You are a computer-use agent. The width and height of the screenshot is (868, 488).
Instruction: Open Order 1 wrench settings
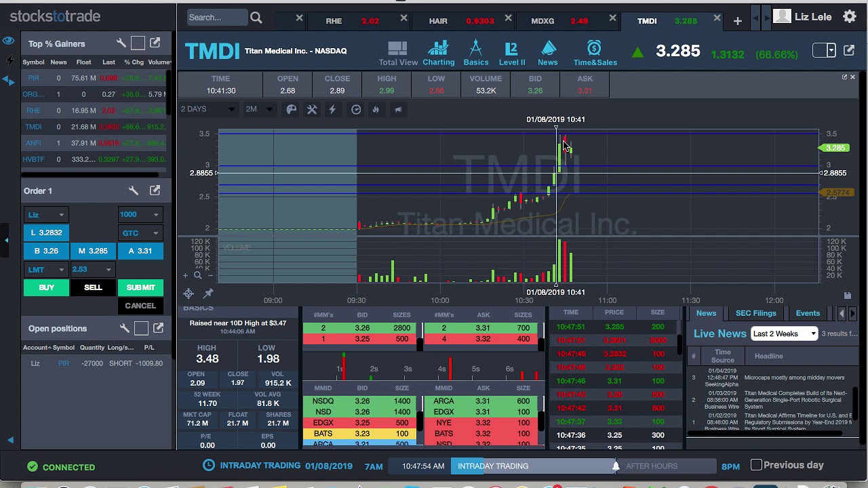pos(134,190)
